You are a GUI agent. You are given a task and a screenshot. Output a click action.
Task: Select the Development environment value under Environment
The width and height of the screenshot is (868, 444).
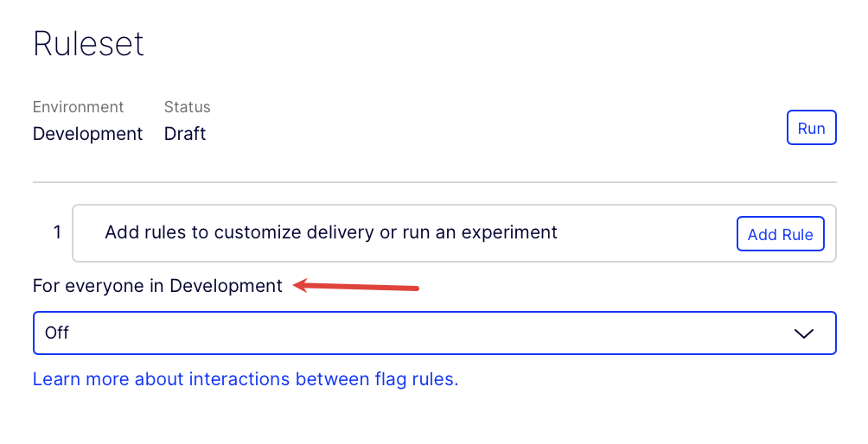tap(87, 134)
